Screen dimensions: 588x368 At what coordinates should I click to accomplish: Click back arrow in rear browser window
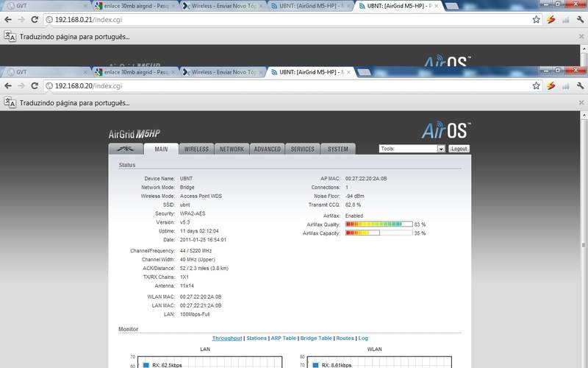coord(8,20)
